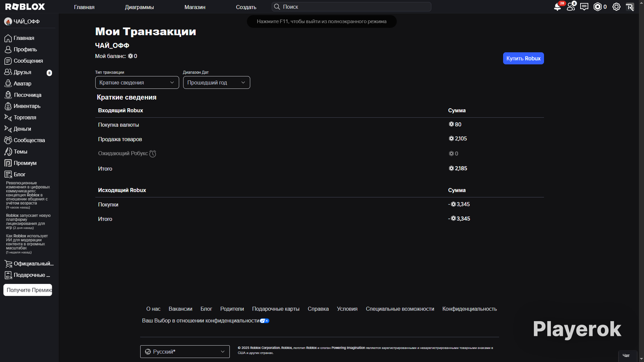This screenshot has width=644, height=362.
Task: Open the О нас footer link
Action: click(x=153, y=309)
